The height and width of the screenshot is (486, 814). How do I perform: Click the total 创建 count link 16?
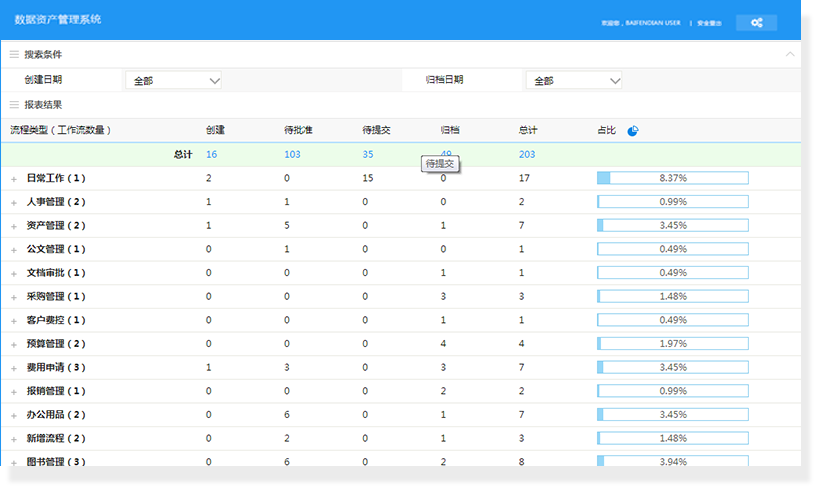tap(211, 155)
